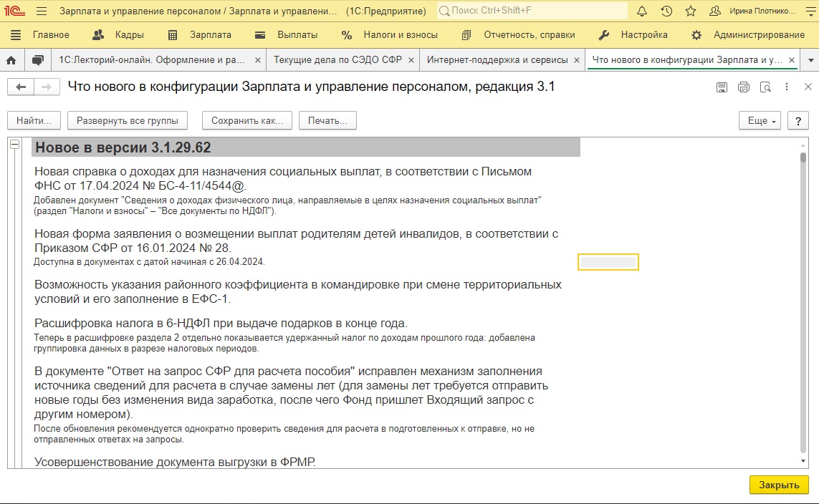Open the Настройка section
The height and width of the screenshot is (504, 819).
[644, 35]
